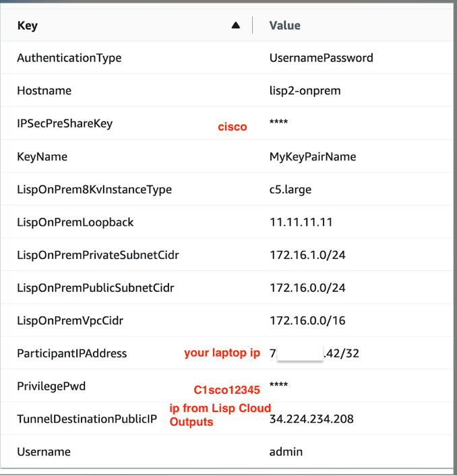The image size is (457, 476).
Task: Select the admin value in Username row
Action: coord(286,452)
